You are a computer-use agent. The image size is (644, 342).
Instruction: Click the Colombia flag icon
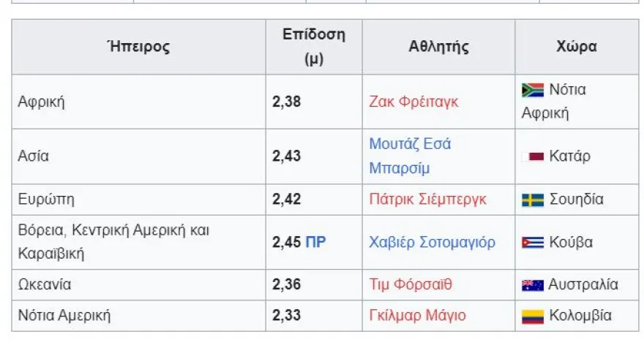532,316
